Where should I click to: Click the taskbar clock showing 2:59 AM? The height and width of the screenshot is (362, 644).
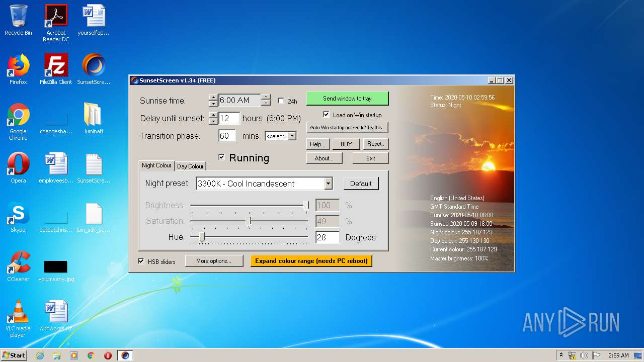[618, 355]
